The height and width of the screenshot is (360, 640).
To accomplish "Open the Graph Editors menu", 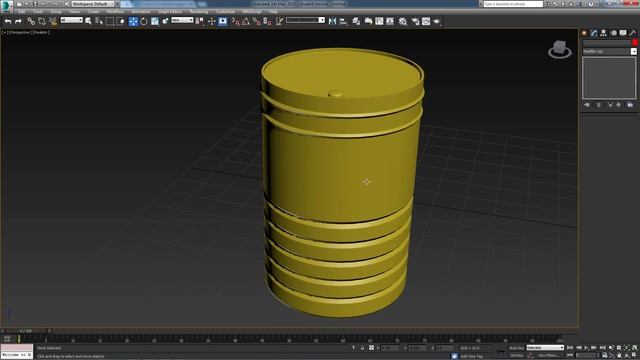I will click(x=170, y=11).
